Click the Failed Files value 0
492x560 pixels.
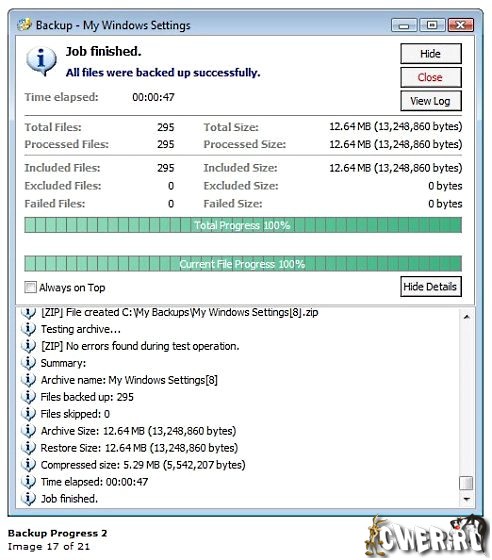click(x=171, y=204)
